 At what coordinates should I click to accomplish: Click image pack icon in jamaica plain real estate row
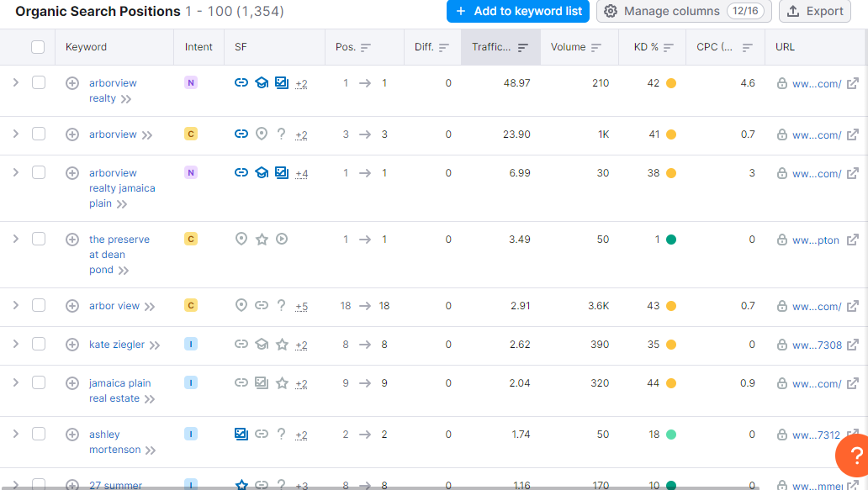click(262, 382)
